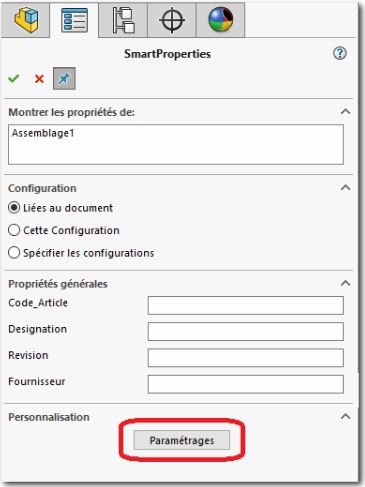Switch to the PropertyManager tab icon
The image size is (365, 487).
tap(74, 20)
